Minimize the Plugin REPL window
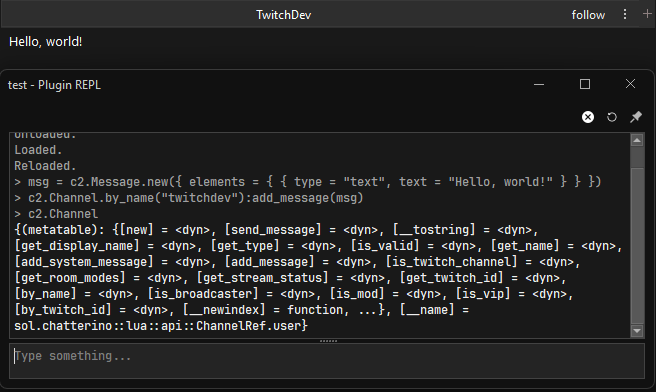This screenshot has height=392, width=656. tap(539, 85)
